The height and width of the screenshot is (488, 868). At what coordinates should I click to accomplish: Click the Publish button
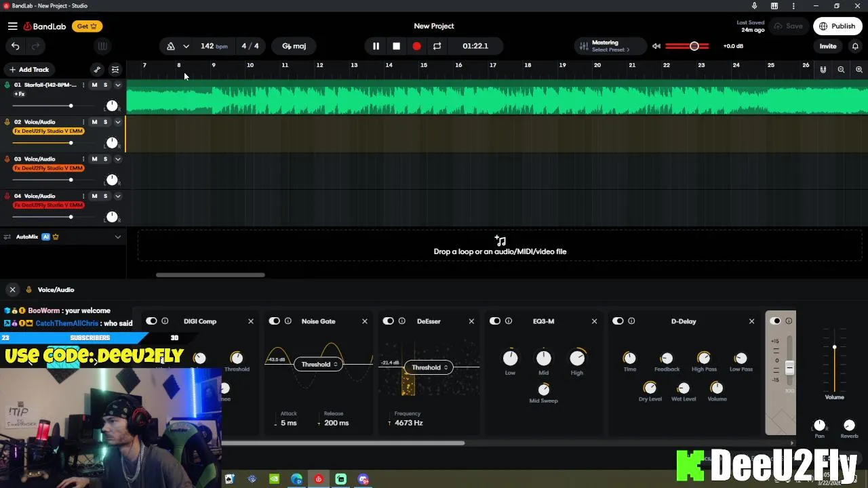(x=837, y=26)
